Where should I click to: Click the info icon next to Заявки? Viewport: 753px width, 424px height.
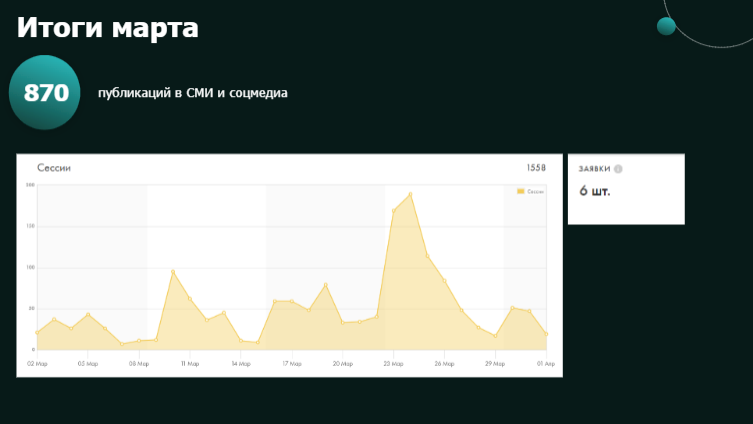(618, 169)
